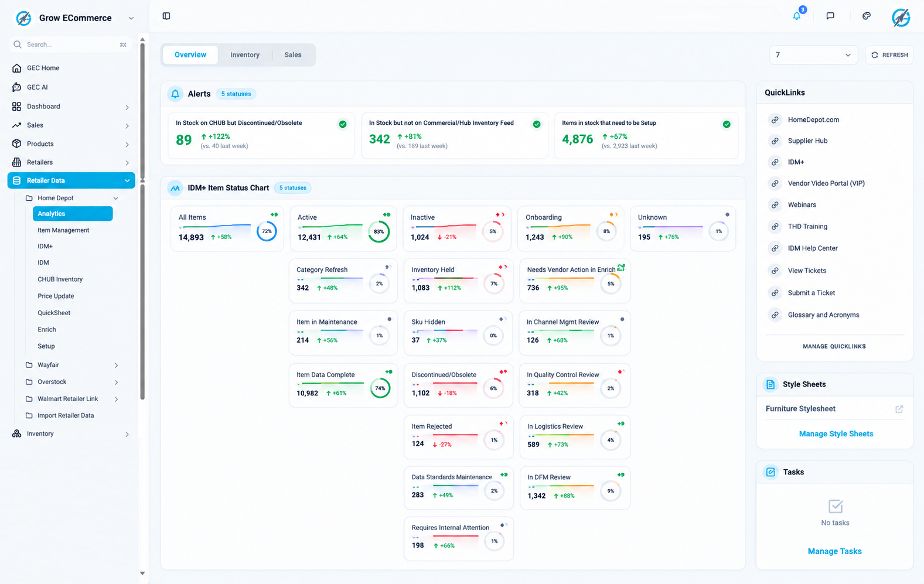Switch to the Sales tab
The width and height of the screenshot is (924, 584).
click(293, 55)
